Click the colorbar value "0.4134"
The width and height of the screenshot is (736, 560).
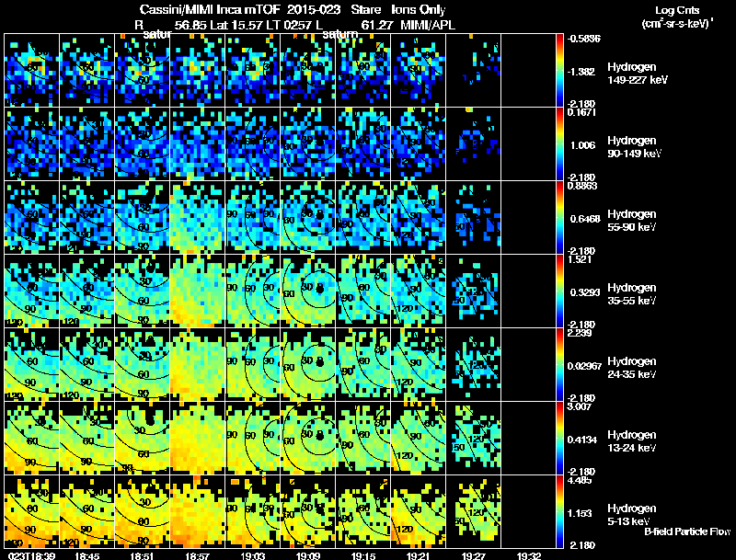582,440
